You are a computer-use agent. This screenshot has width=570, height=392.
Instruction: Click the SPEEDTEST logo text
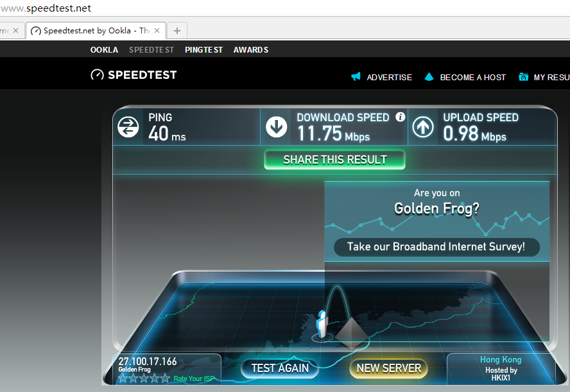tap(142, 75)
